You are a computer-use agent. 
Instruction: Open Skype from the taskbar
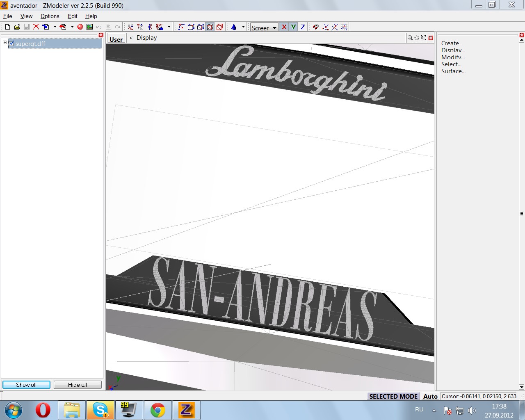[100, 410]
